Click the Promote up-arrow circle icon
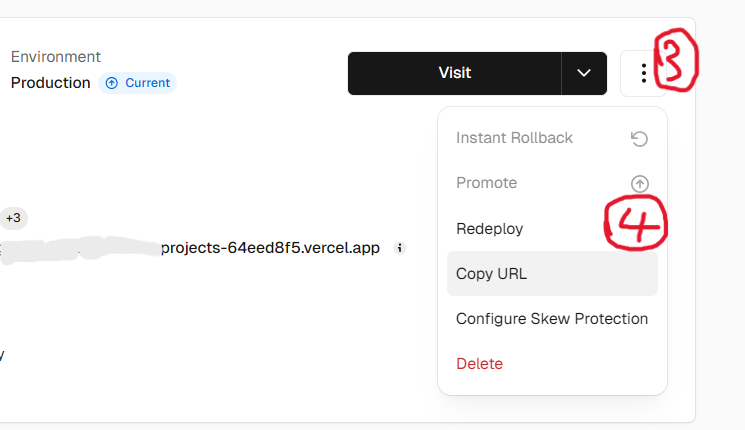Screen dimensions: 745x430 pyautogui.click(x=639, y=183)
